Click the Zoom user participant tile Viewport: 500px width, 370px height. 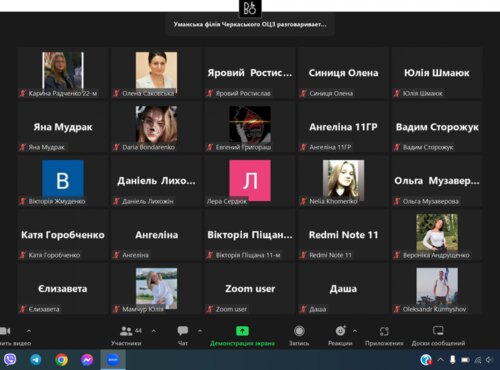(x=250, y=289)
